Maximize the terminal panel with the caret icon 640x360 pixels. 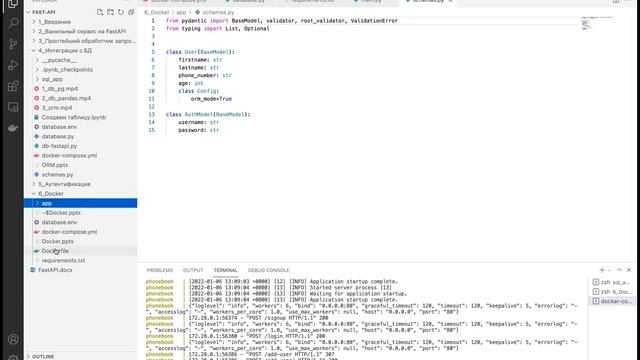[619, 270]
